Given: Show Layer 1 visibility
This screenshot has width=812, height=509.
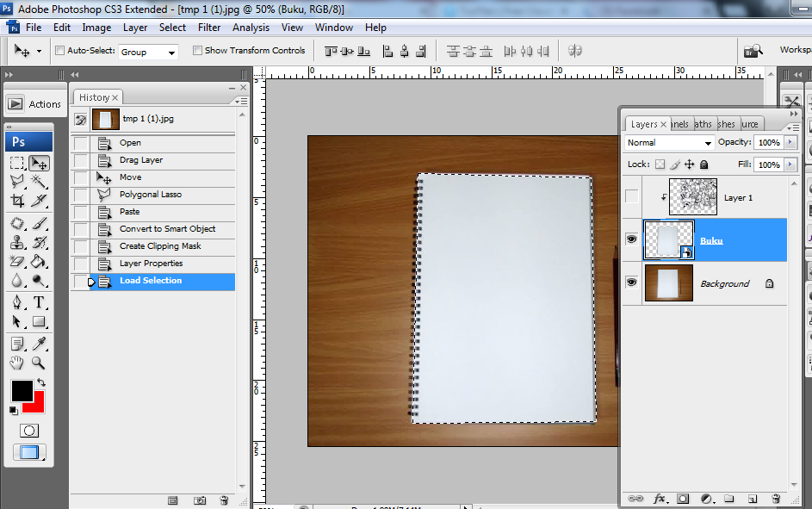Looking at the screenshot, I should click(632, 196).
